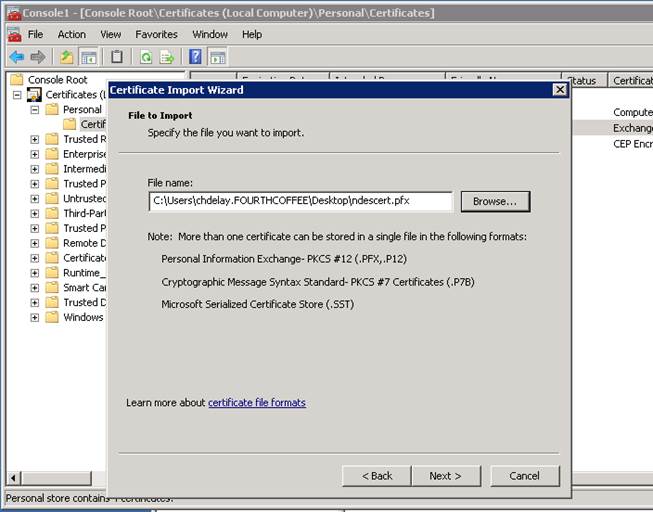Click inside the File name text field
The width and height of the screenshot is (653, 512).
pos(300,201)
